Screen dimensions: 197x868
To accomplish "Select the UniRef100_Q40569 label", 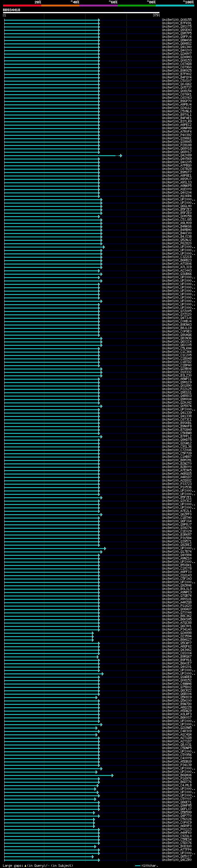I will 177,159.
